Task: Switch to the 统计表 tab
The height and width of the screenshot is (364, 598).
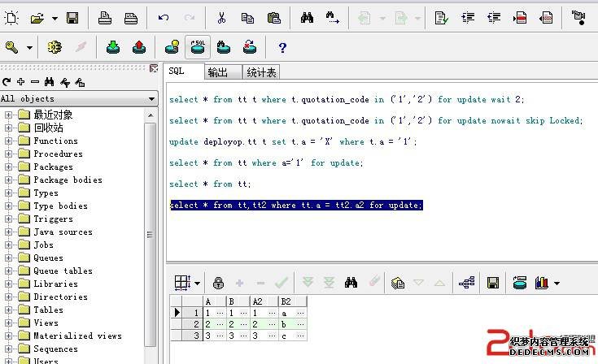Action: 260,72
